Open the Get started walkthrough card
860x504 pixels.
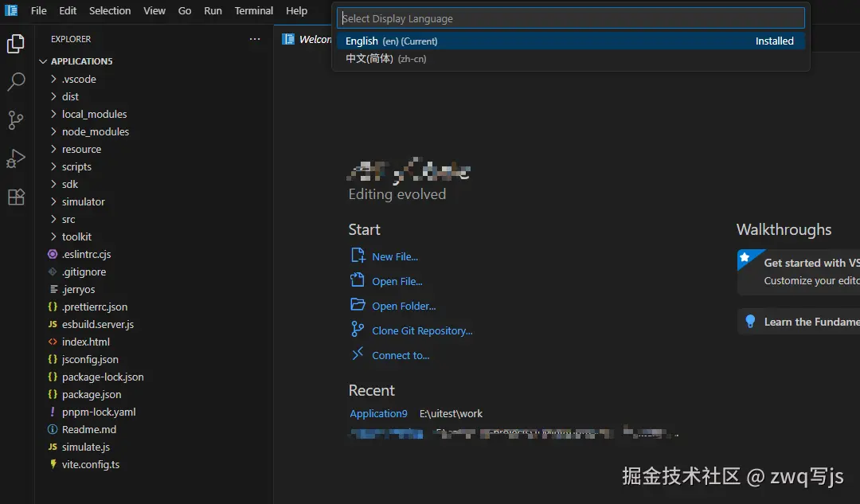799,272
